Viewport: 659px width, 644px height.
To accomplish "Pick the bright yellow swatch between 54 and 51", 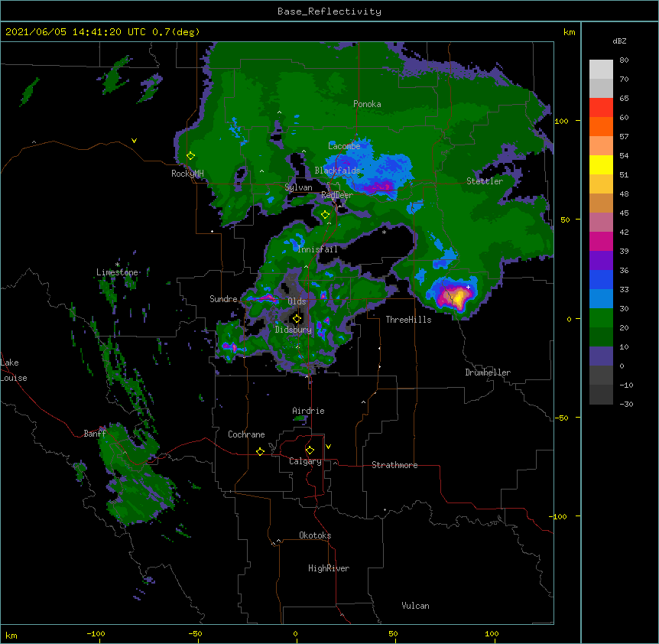I will (x=601, y=164).
